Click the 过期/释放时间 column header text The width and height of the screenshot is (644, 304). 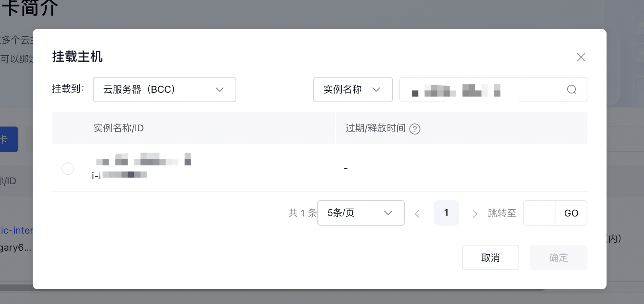point(375,128)
